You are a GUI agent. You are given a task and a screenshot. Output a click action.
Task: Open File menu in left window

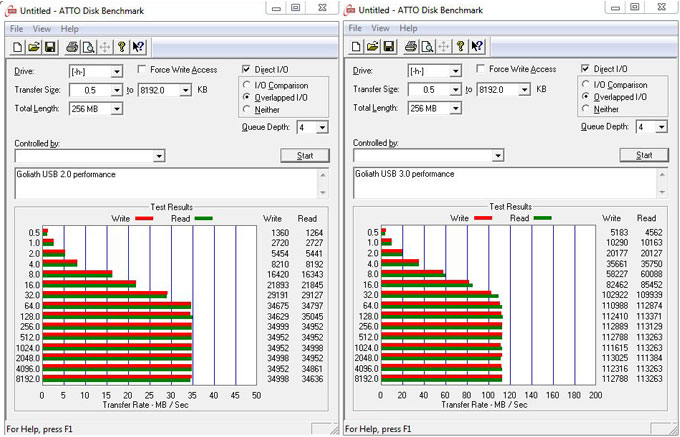(16, 29)
